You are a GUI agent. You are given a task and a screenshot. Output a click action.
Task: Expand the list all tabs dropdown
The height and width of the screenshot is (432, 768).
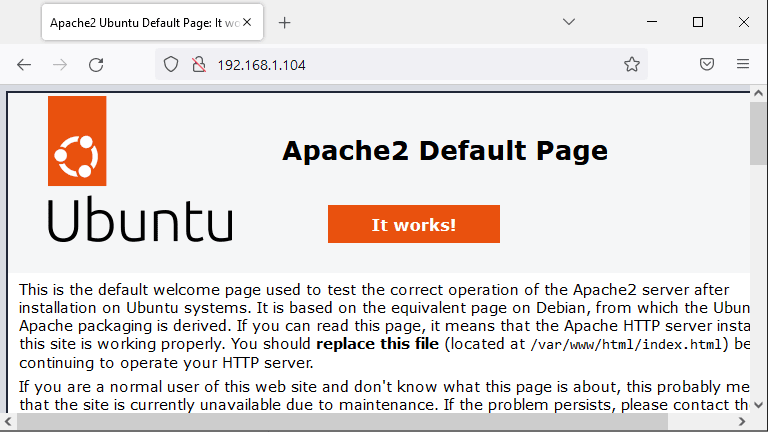[569, 22]
